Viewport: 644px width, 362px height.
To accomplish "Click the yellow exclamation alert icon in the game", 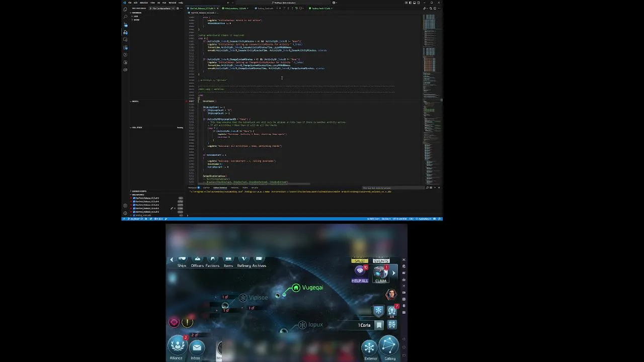I will coord(187,322).
